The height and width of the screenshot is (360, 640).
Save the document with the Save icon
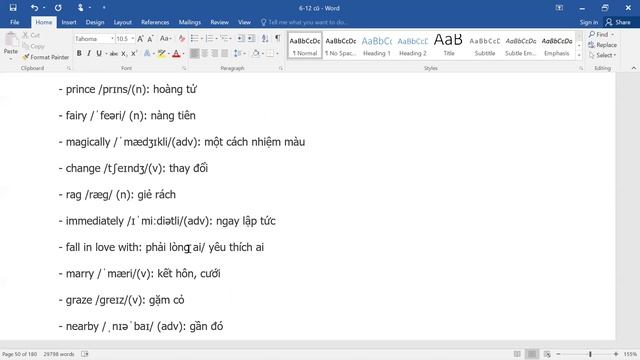pos(13,8)
